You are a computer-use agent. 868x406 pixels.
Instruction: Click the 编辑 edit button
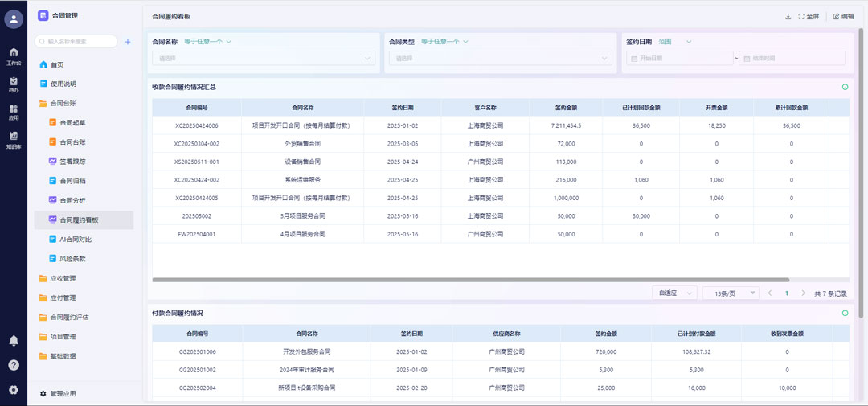(x=844, y=16)
